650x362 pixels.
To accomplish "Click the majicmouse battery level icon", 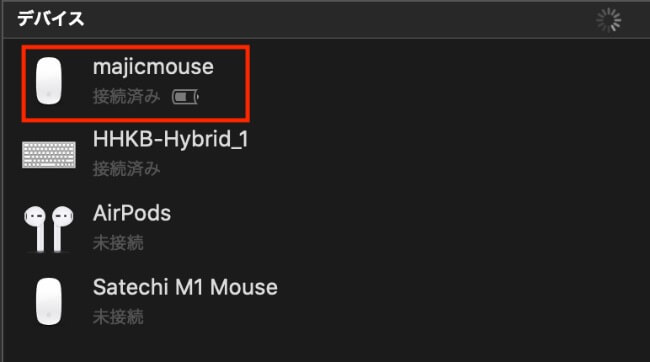I will (x=185, y=97).
